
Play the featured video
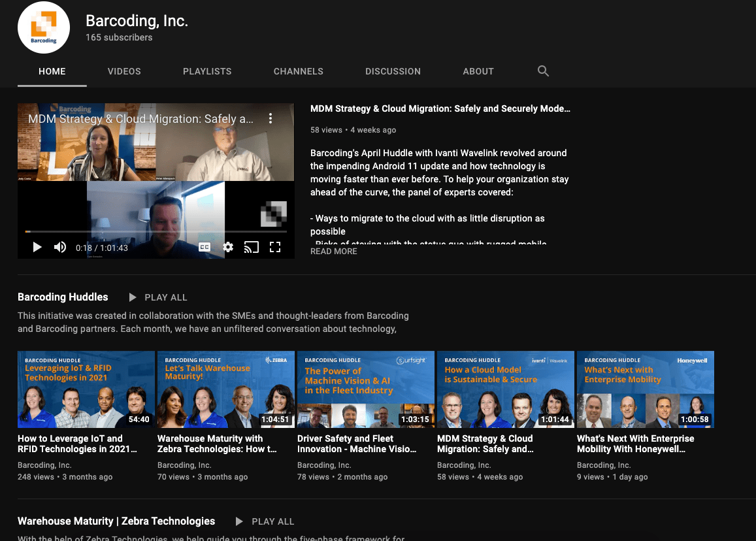37,248
